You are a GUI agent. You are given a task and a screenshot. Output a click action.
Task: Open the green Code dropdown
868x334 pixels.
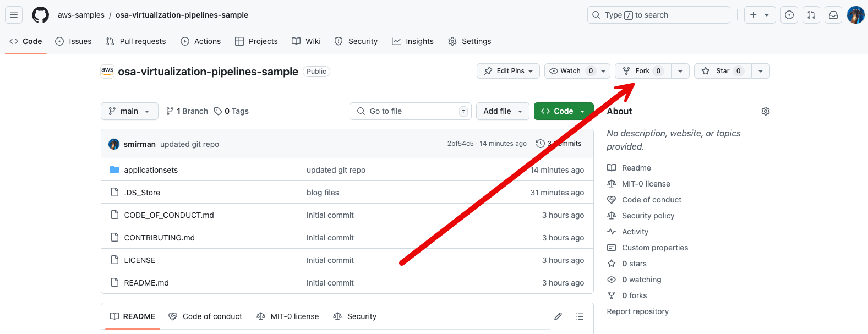[x=564, y=111]
